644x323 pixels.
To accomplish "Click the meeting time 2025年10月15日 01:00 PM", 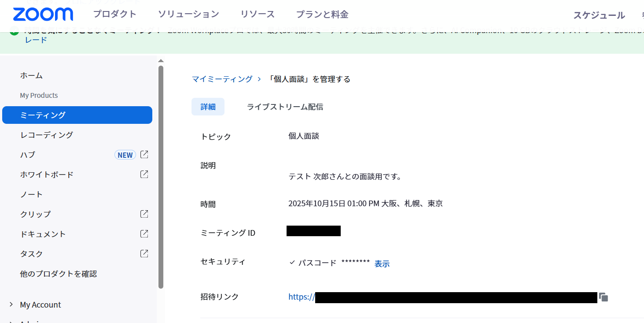I will click(334, 204).
